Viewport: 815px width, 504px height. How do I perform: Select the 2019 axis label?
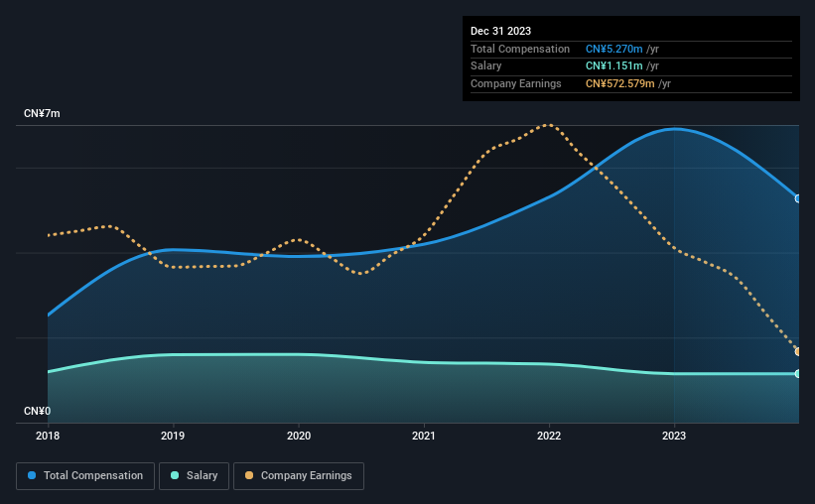click(x=173, y=436)
